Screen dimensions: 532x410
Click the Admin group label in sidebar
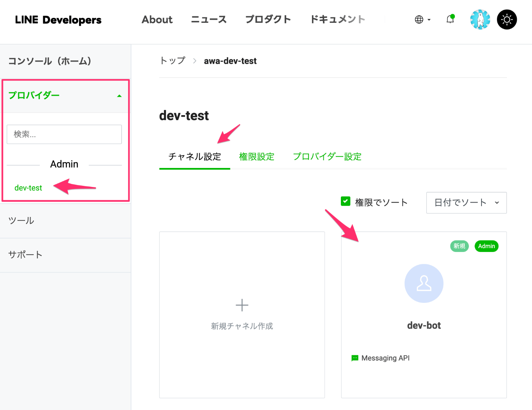pyautogui.click(x=64, y=164)
